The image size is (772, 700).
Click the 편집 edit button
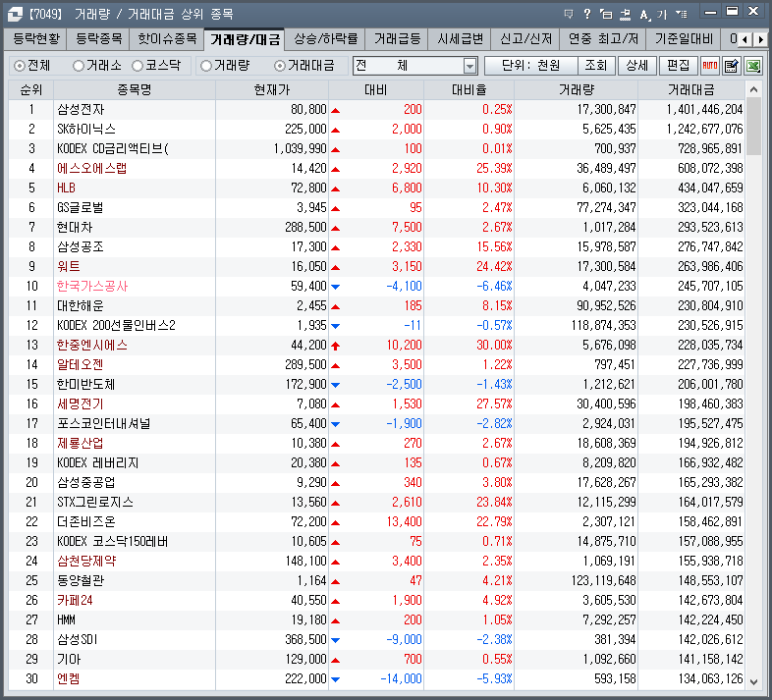pyautogui.click(x=678, y=66)
